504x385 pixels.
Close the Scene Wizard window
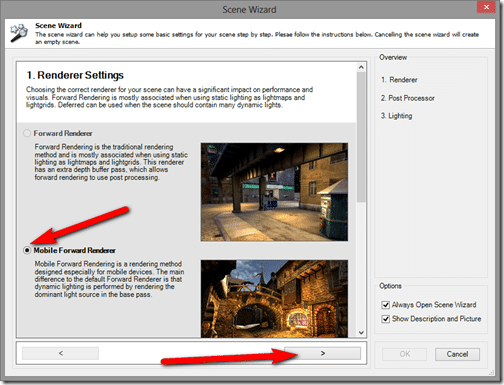pyautogui.click(x=486, y=7)
